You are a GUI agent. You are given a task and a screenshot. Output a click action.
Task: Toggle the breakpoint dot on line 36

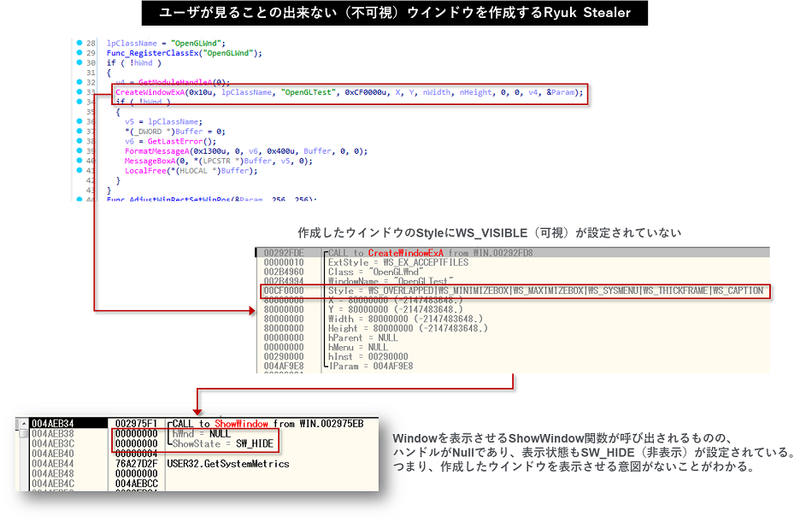click(79, 121)
